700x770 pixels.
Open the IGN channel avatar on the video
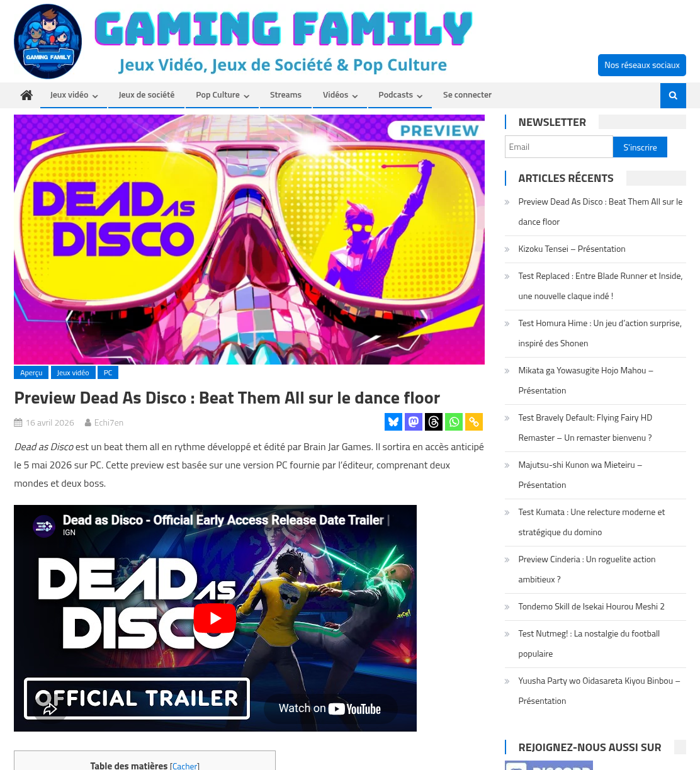pyautogui.click(x=44, y=526)
